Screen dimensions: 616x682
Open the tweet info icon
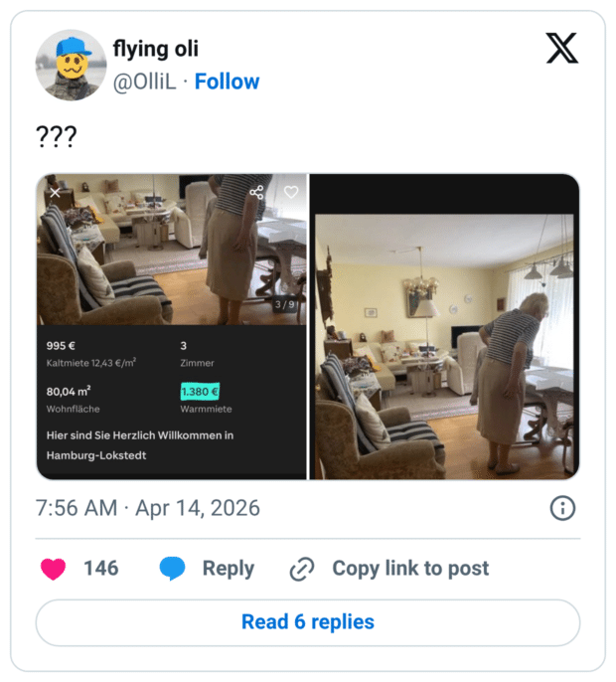[562, 508]
